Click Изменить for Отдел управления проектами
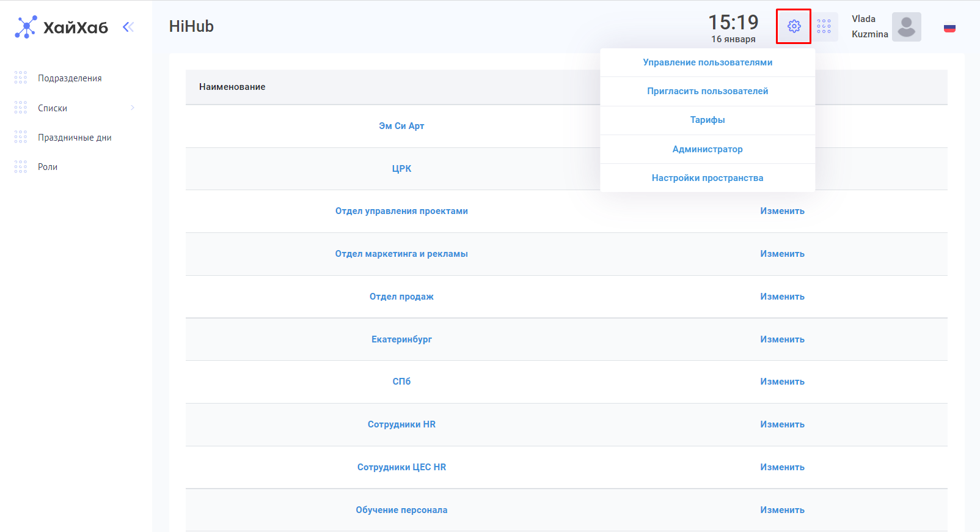 [782, 211]
